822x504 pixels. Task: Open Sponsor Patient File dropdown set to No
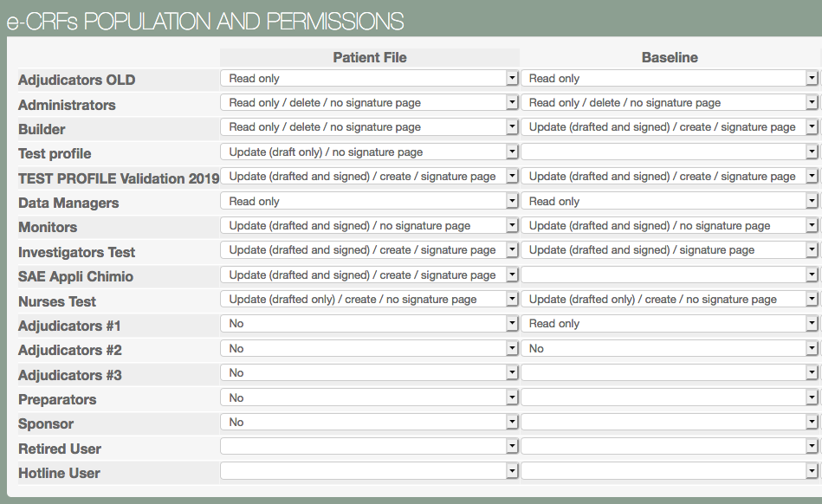(369, 423)
